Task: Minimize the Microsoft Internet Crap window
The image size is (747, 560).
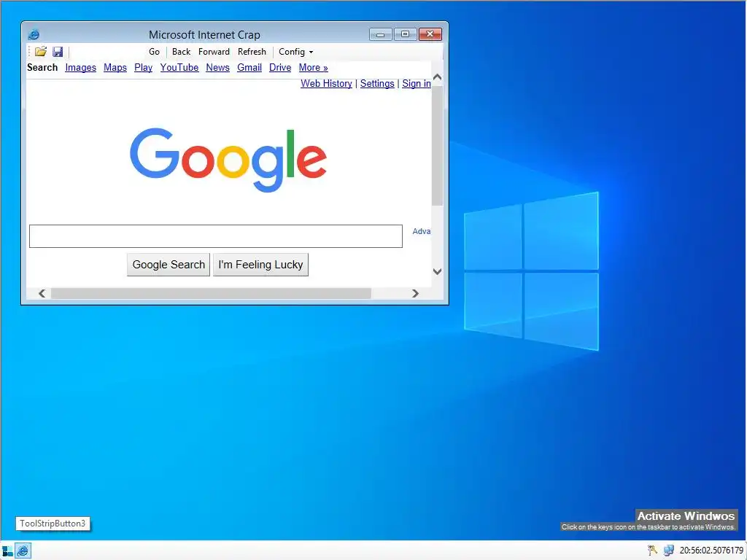Action: pos(381,34)
